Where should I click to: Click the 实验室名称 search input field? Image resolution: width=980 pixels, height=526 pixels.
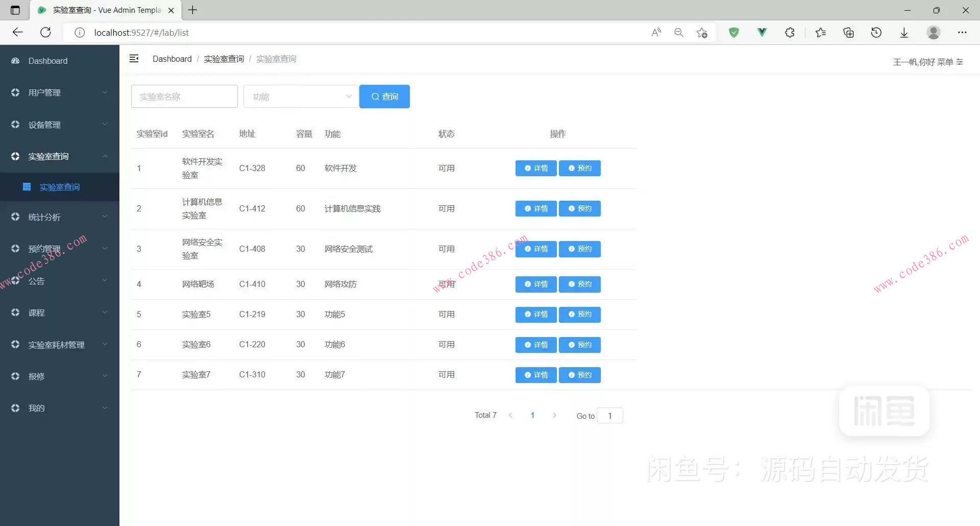[x=184, y=96]
